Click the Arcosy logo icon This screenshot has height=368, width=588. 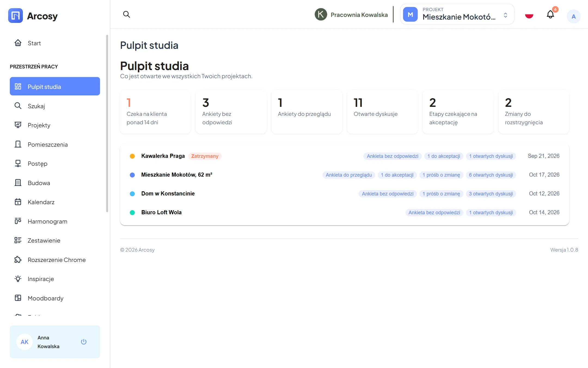(x=16, y=16)
